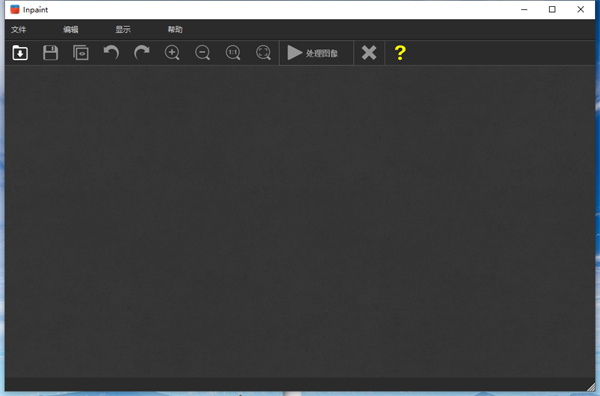Close the Inpaint window
600x396 pixels.
click(580, 10)
